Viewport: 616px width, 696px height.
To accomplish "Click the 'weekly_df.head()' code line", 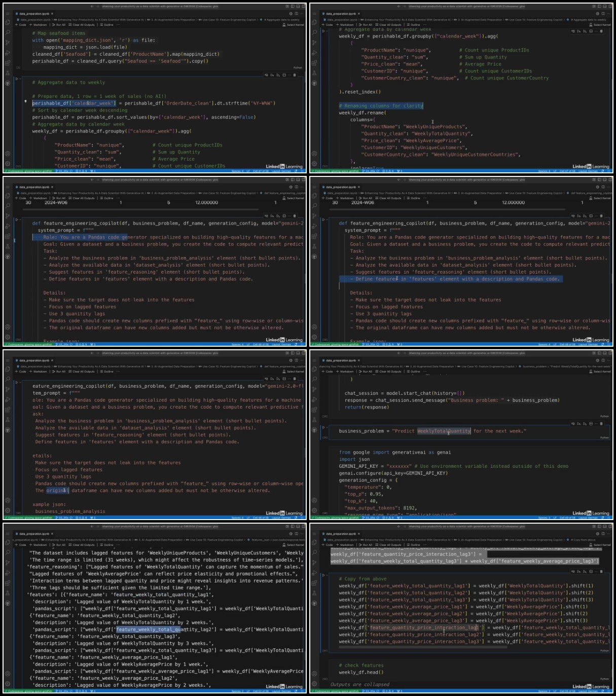I will pyautogui.click(x=361, y=672).
